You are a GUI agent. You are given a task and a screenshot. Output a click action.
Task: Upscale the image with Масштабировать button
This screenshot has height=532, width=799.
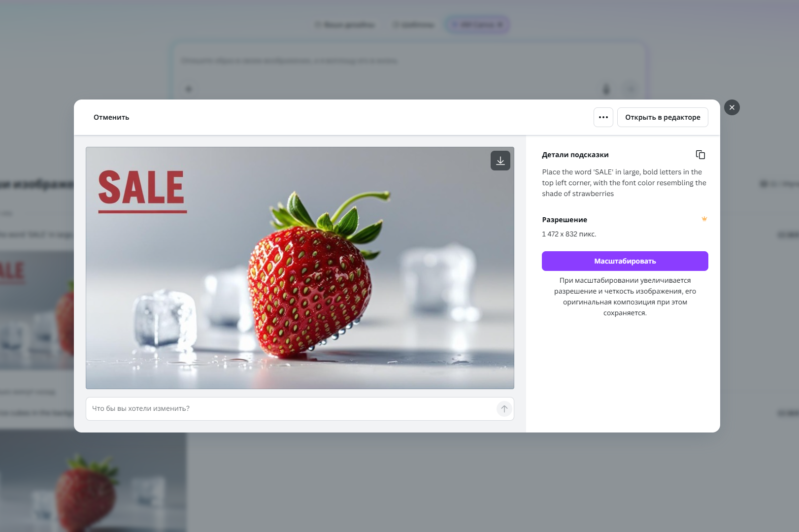coord(625,261)
